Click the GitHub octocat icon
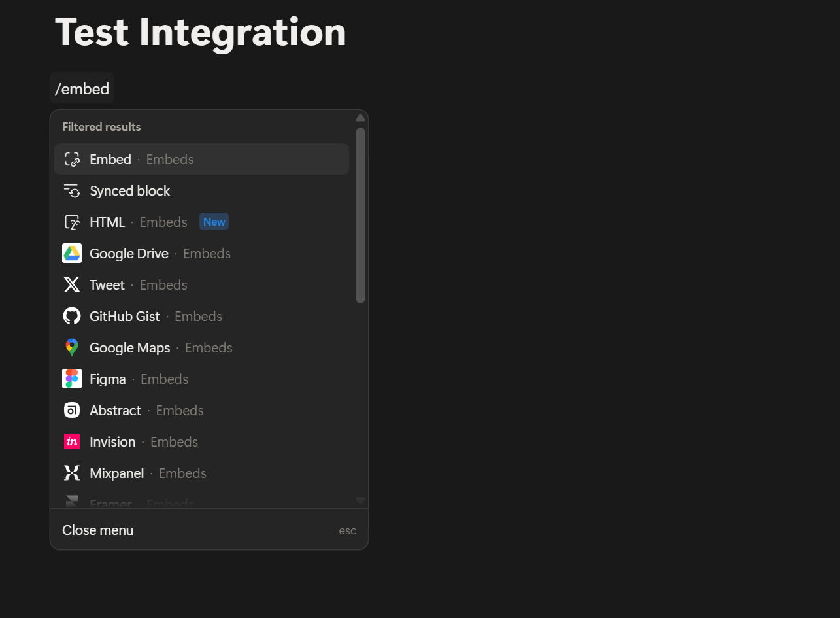The width and height of the screenshot is (840, 618). pyautogui.click(x=72, y=316)
